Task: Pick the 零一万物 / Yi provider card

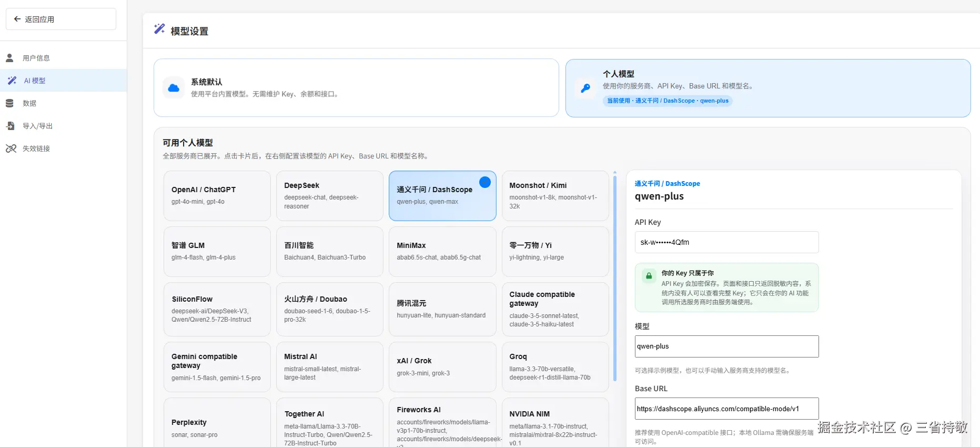Action: [x=555, y=252]
